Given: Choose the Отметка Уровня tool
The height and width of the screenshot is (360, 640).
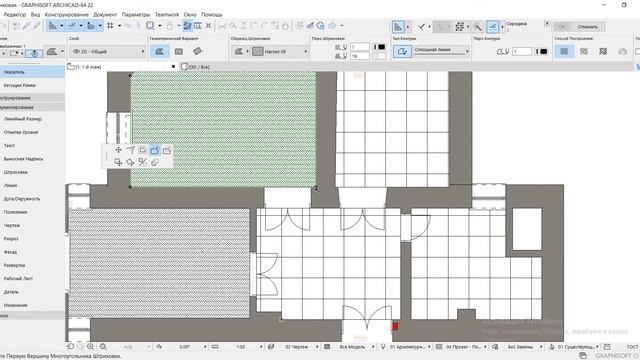Looking at the screenshot, I should click(32, 132).
